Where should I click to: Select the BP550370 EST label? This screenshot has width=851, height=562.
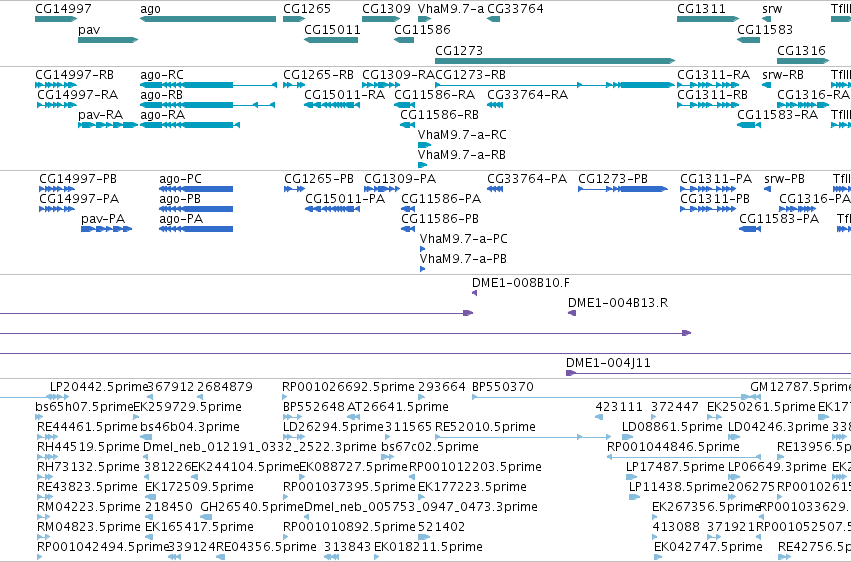[x=503, y=387]
